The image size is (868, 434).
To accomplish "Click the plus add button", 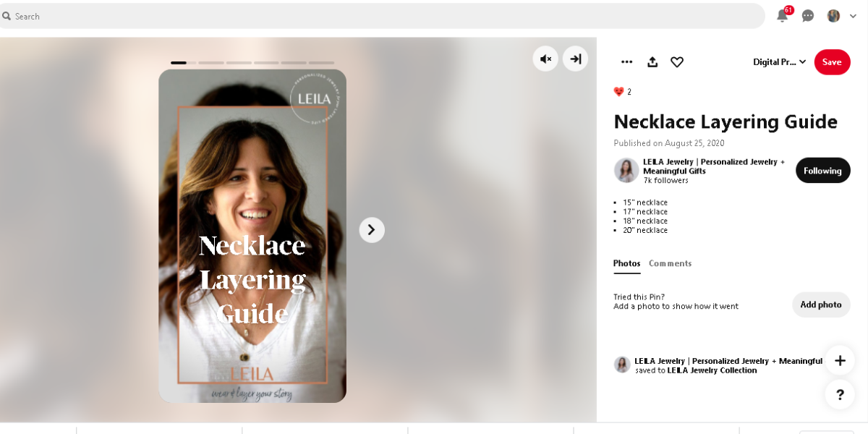I will tap(840, 360).
